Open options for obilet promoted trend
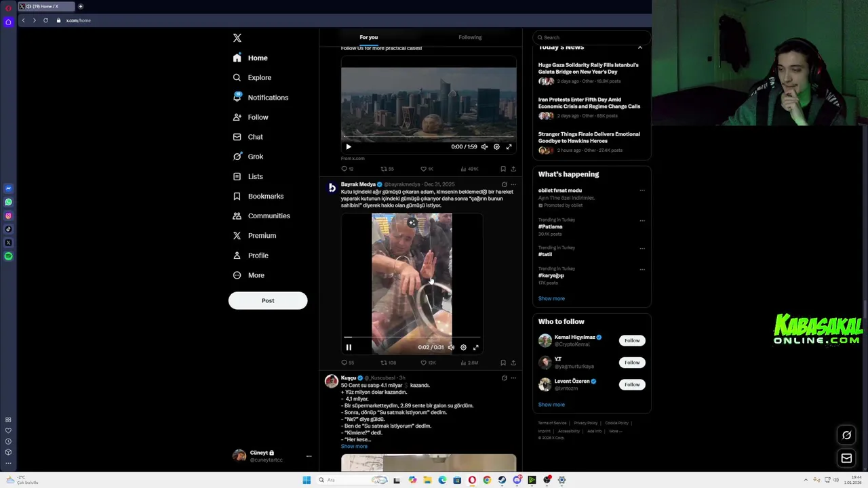 pyautogui.click(x=642, y=190)
